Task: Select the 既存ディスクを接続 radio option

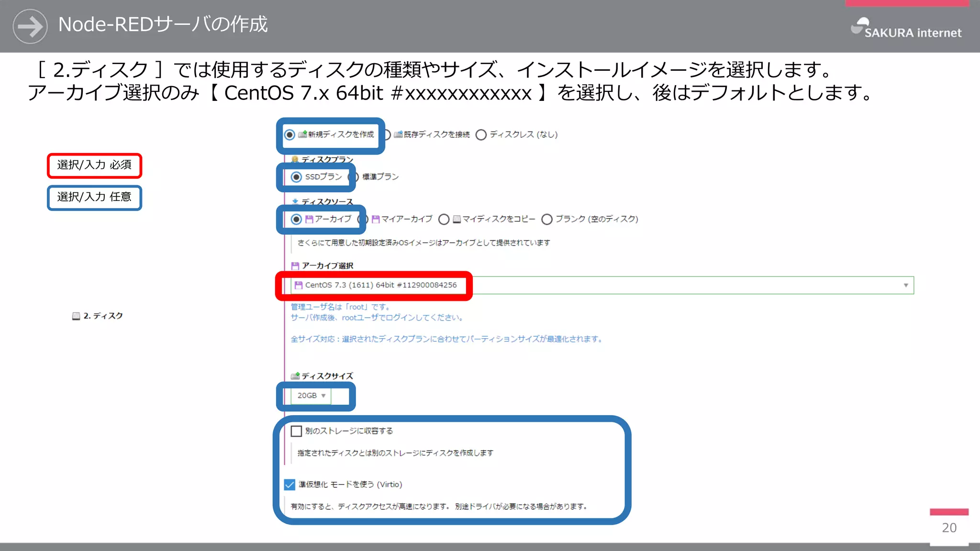Action: [x=388, y=135]
